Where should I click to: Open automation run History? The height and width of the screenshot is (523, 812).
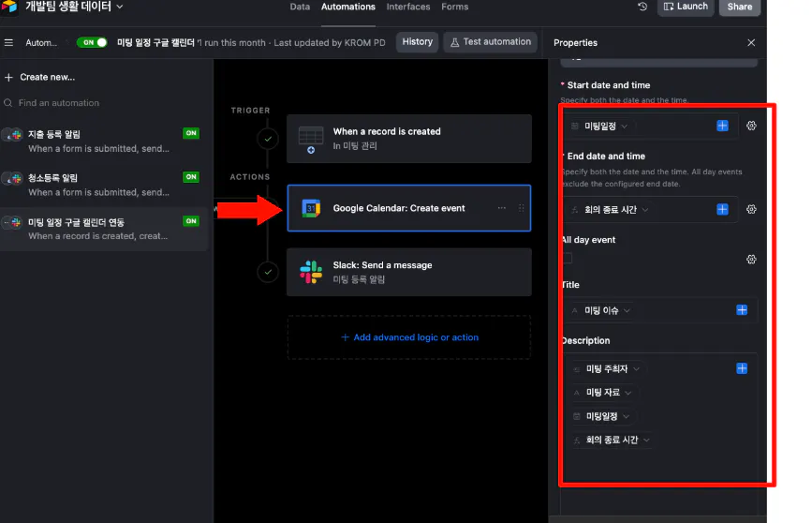click(418, 42)
